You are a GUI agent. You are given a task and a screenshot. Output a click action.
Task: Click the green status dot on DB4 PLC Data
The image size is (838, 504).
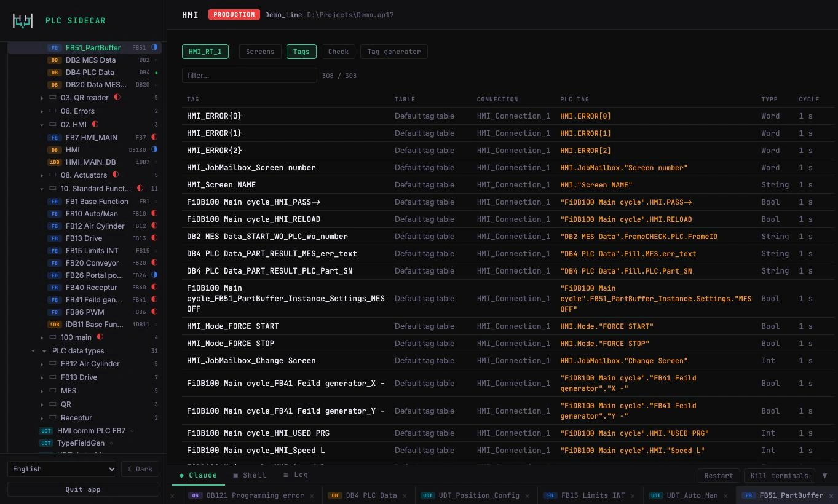click(x=156, y=73)
